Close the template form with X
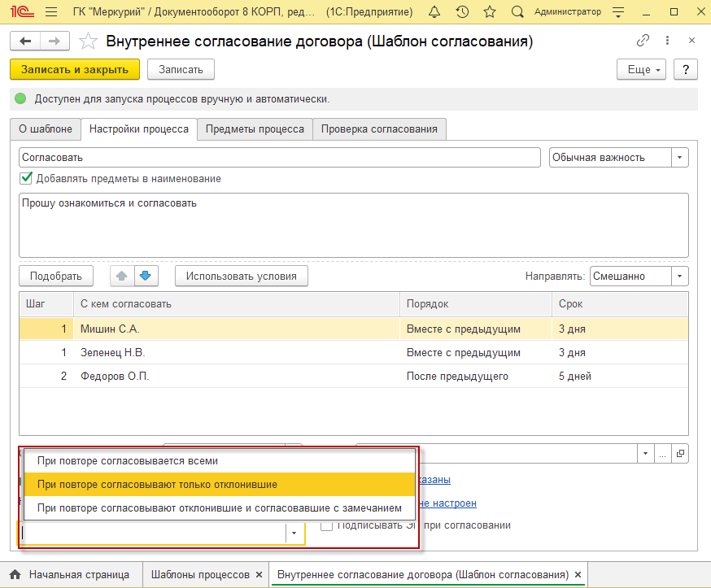Image resolution: width=711 pixels, height=588 pixels. (x=691, y=41)
